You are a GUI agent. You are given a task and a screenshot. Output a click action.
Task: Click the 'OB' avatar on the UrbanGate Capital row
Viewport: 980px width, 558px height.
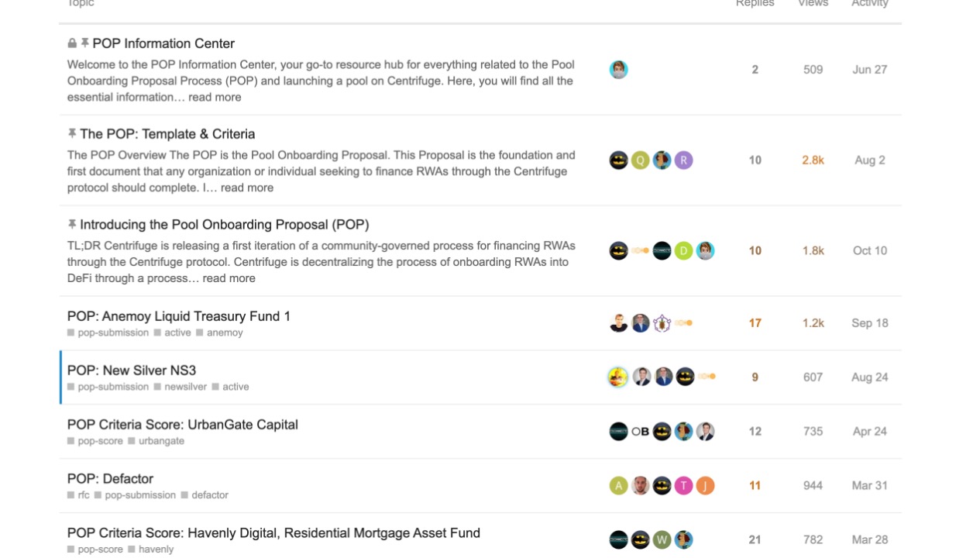coord(640,432)
